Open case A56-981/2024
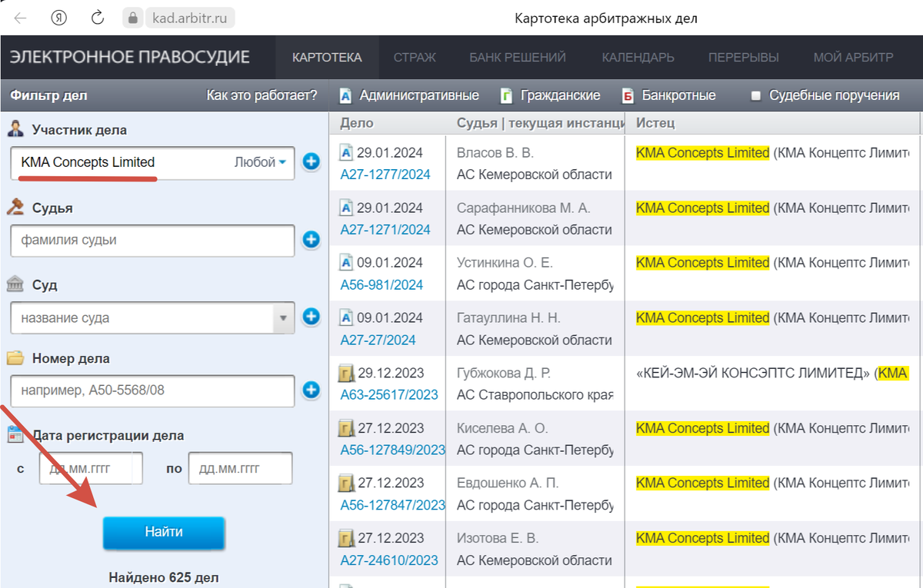 coord(382,285)
